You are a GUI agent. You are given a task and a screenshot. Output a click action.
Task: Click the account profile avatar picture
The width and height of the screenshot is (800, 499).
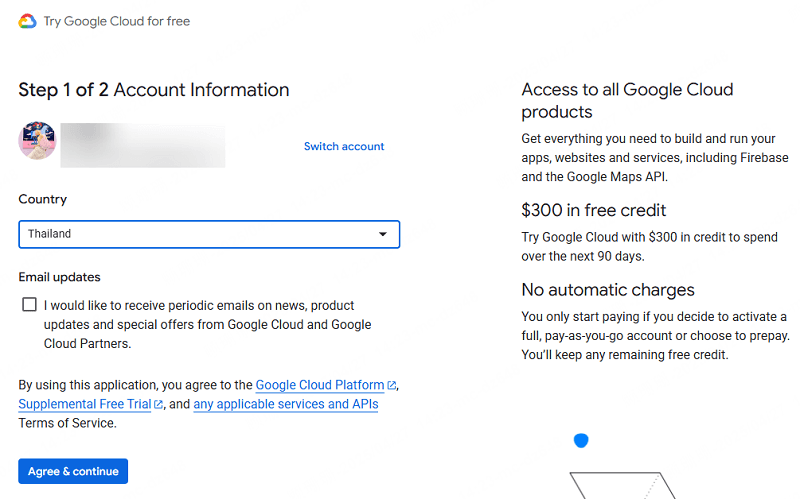tap(37, 140)
